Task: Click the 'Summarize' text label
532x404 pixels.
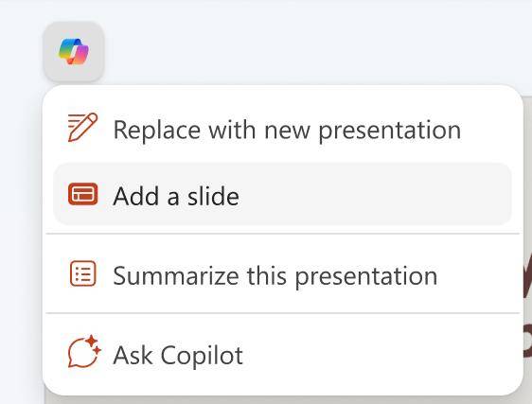Action: (x=176, y=275)
